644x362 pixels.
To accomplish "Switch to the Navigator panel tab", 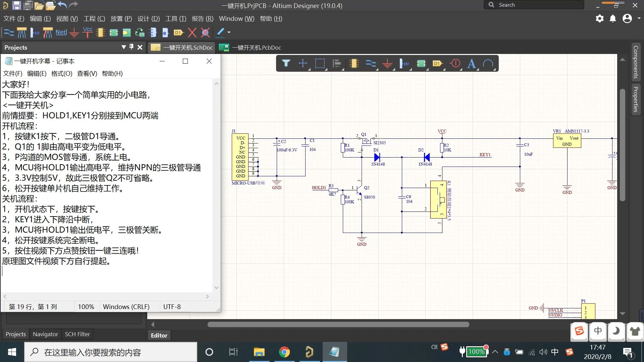I will coord(45,334).
